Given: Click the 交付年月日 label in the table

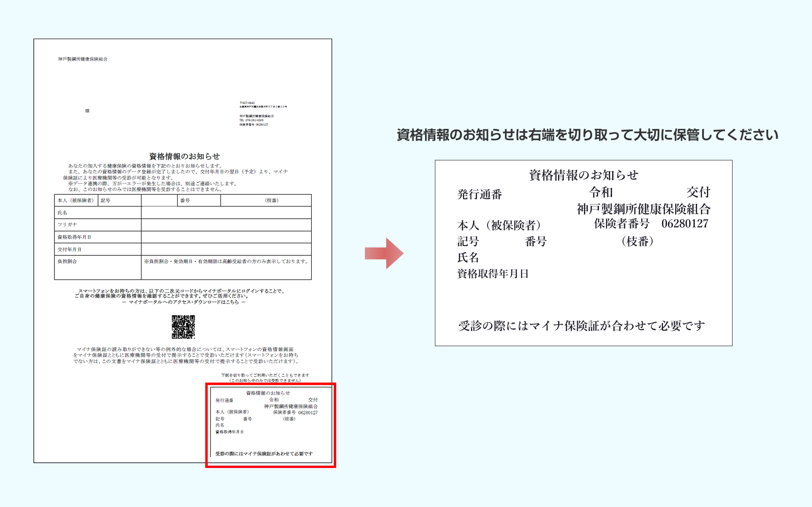Looking at the screenshot, I should pyautogui.click(x=70, y=249).
